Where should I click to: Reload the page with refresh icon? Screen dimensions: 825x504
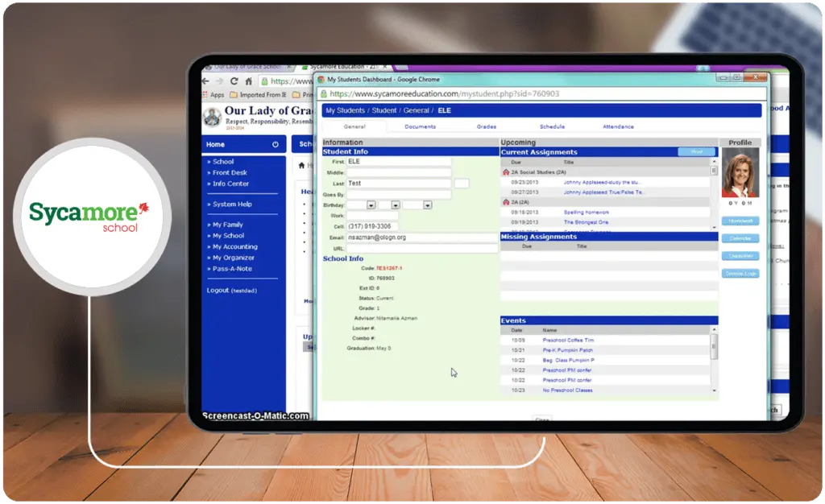coord(234,81)
